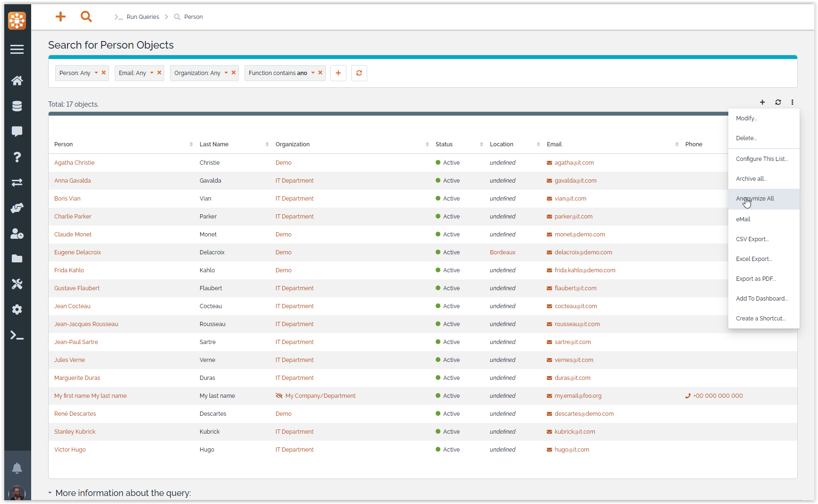
Task: Expand the Organization: Any filter dropdown
Action: 226,73
